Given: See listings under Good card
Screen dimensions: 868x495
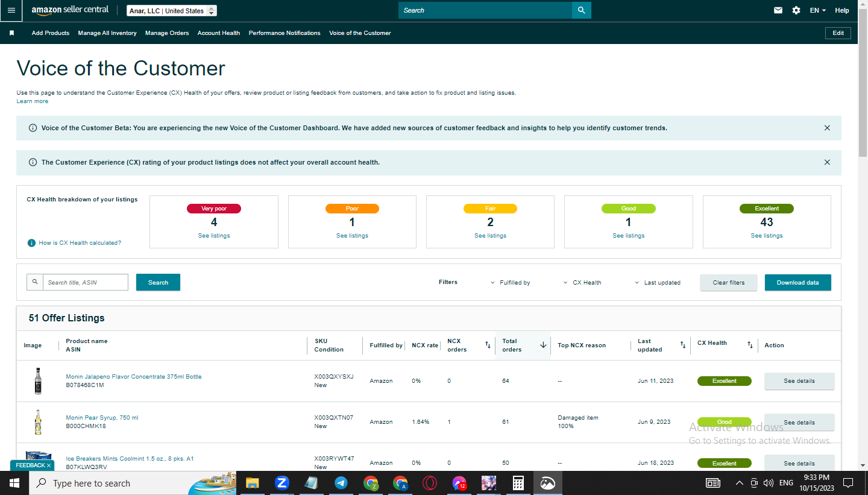Looking at the screenshot, I should pos(628,236).
